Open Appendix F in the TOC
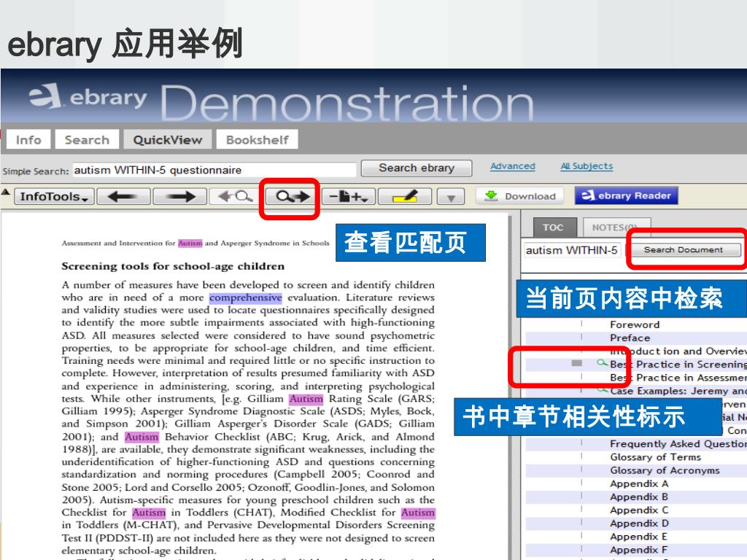 [639, 550]
